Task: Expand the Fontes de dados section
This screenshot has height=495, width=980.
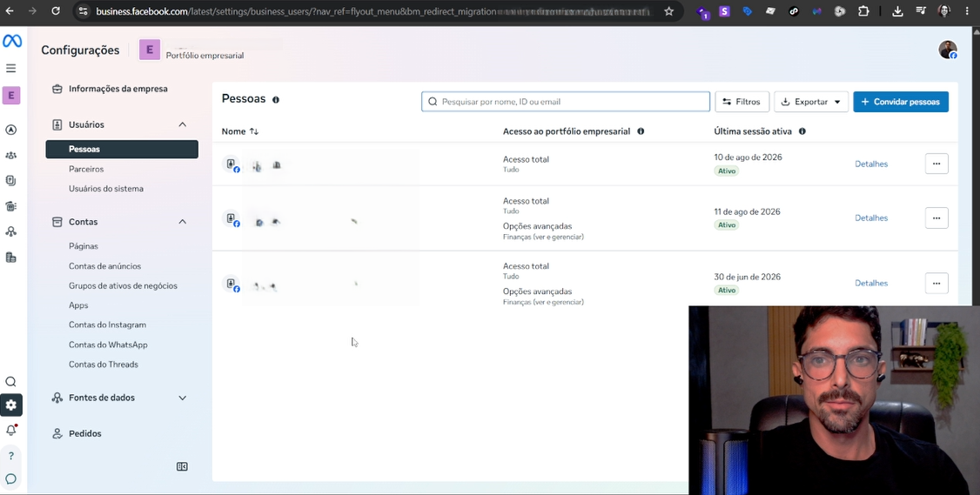Action: pyautogui.click(x=182, y=398)
